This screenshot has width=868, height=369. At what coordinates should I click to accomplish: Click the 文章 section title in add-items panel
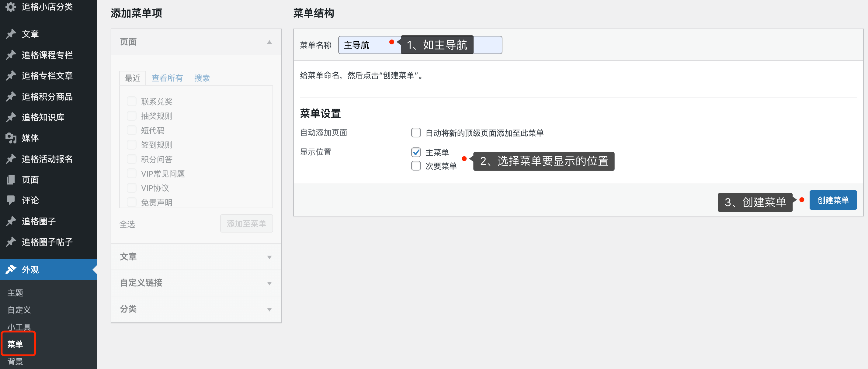tap(128, 257)
